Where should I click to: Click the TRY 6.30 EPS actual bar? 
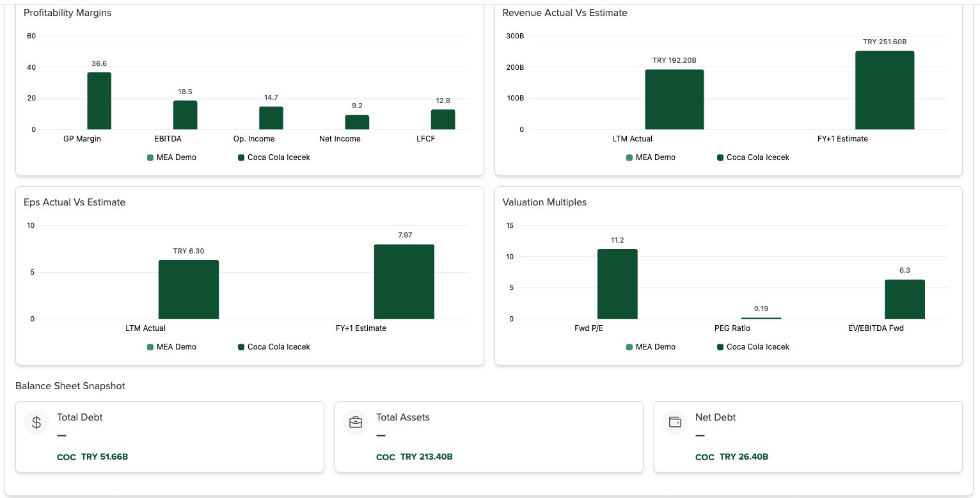189,289
